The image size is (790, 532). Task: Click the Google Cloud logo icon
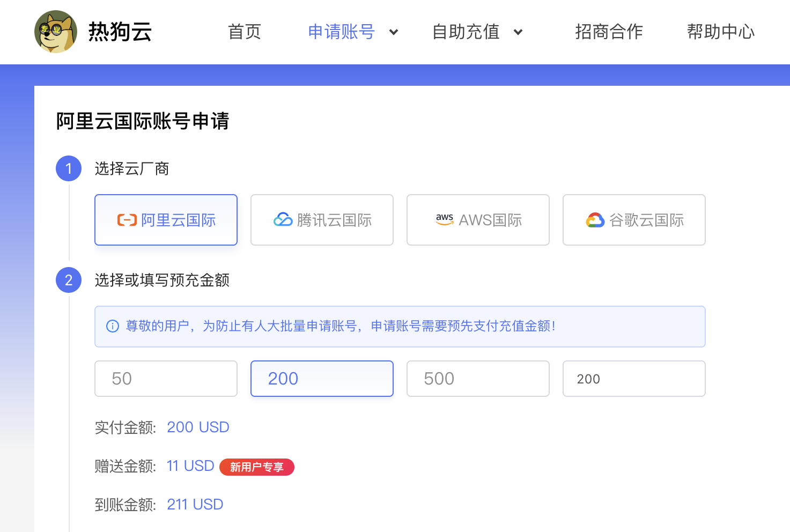[595, 220]
